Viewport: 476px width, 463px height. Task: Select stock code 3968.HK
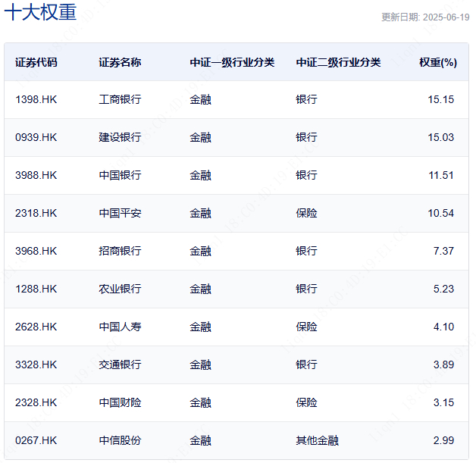click(x=36, y=252)
